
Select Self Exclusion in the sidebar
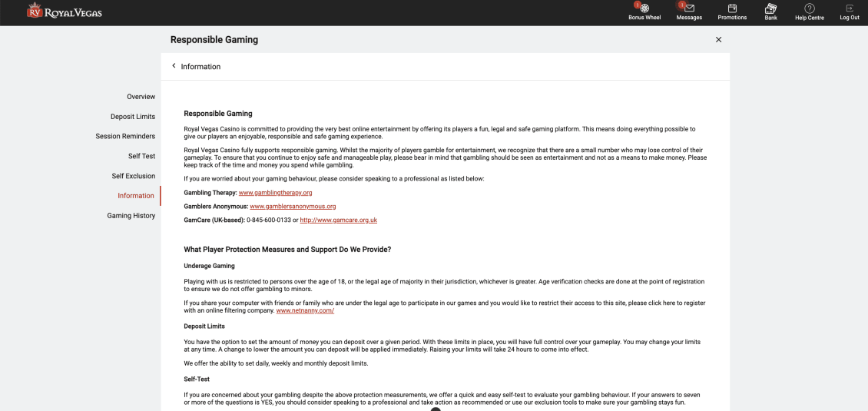click(x=134, y=176)
